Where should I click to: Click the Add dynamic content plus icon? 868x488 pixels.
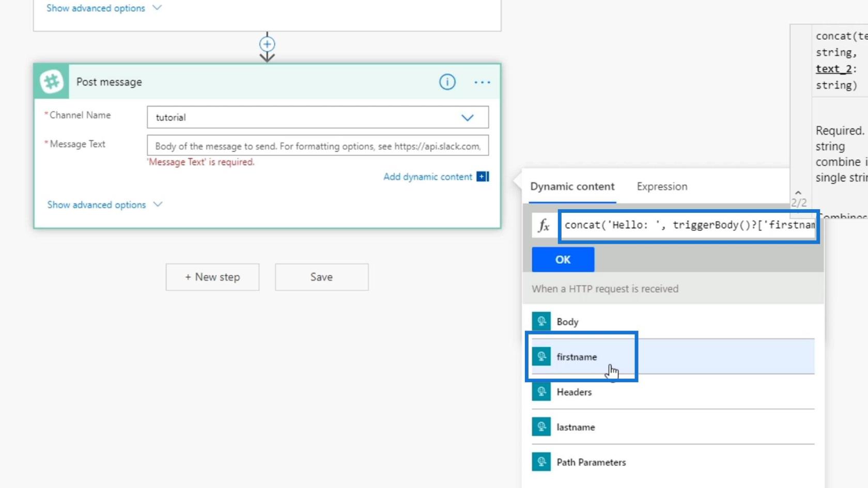click(x=483, y=177)
